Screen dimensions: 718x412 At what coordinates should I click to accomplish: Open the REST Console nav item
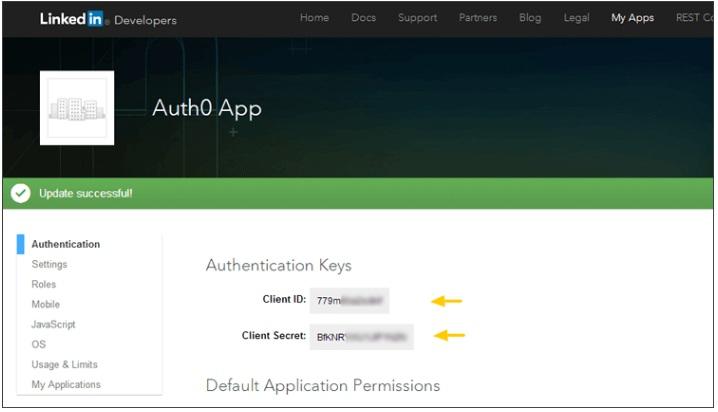tap(694, 18)
